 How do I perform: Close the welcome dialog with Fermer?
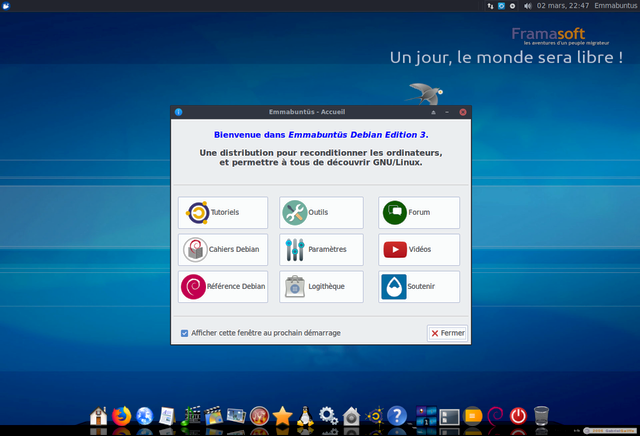coord(447,333)
